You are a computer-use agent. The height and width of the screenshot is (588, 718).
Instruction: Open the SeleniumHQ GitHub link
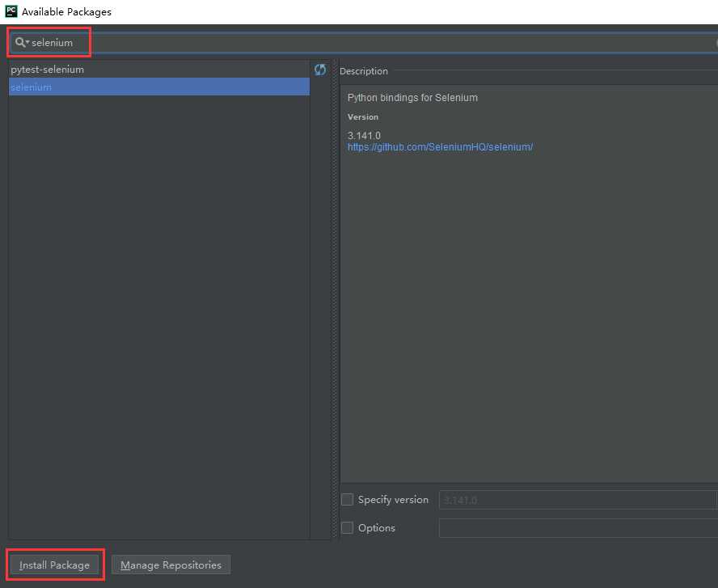tap(440, 147)
